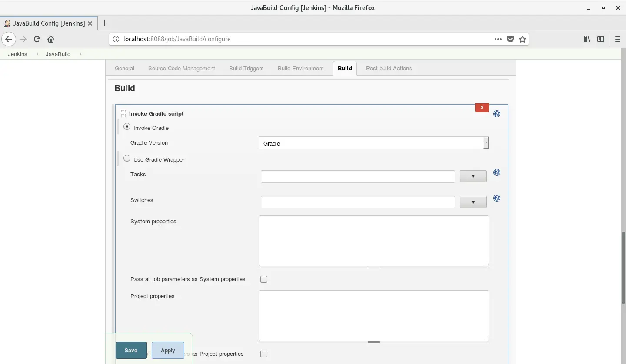The width and height of the screenshot is (626, 364).
Task: Open the Gradle Version dropdown
Action: click(373, 143)
